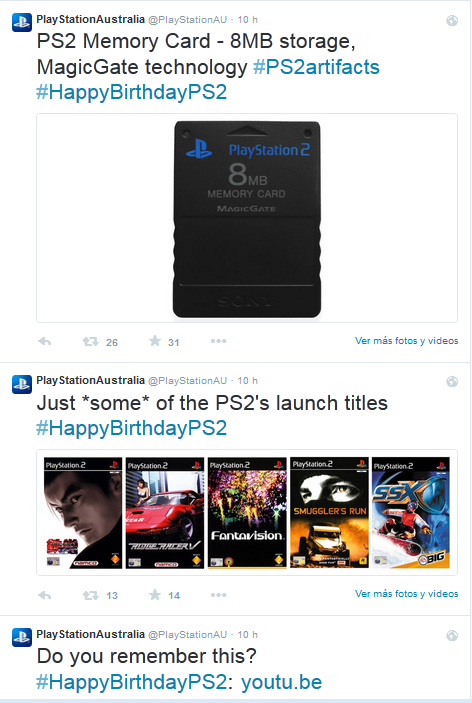Click 'Ver más fotos y videos' under launch titles
Viewport: 472px width, 703px height.
click(407, 594)
